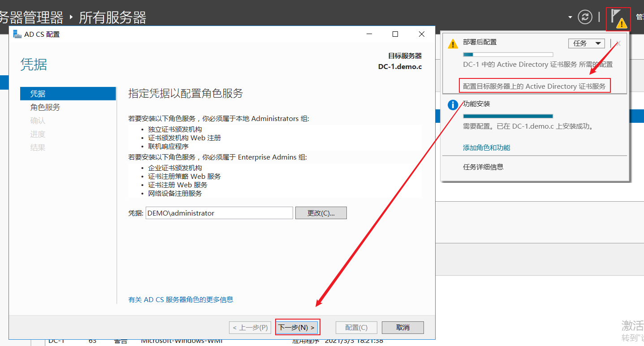Maximize the AD CS 配置 window
Image resolution: width=644 pixels, height=346 pixels.
click(395, 34)
